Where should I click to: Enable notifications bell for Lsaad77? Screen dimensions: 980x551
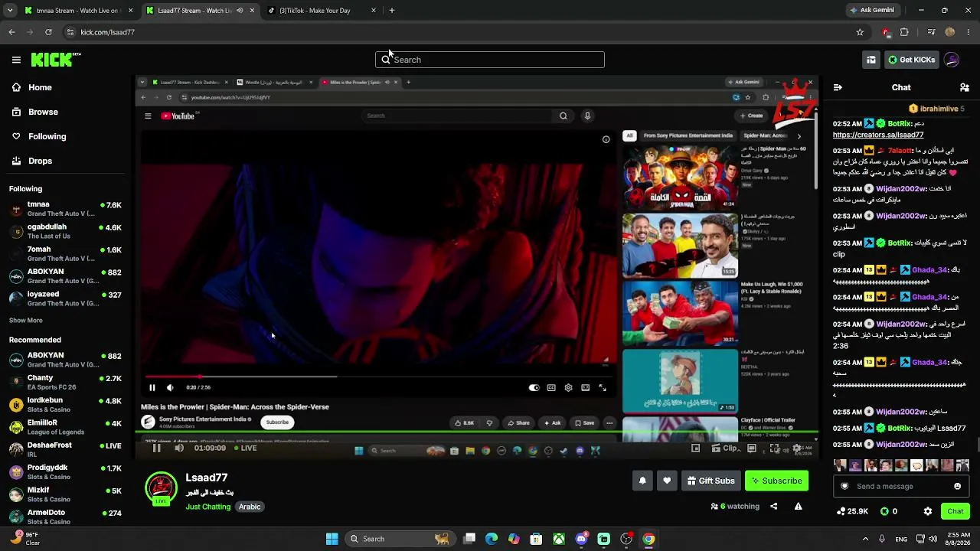[x=642, y=481]
